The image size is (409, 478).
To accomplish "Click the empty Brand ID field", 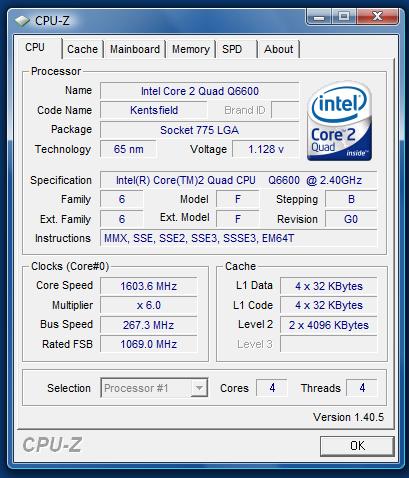I will [x=285, y=110].
